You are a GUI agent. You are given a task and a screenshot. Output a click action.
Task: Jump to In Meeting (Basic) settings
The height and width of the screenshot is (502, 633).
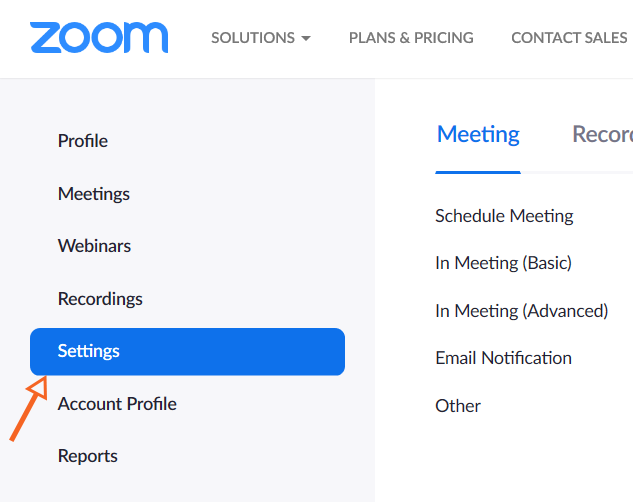click(503, 263)
